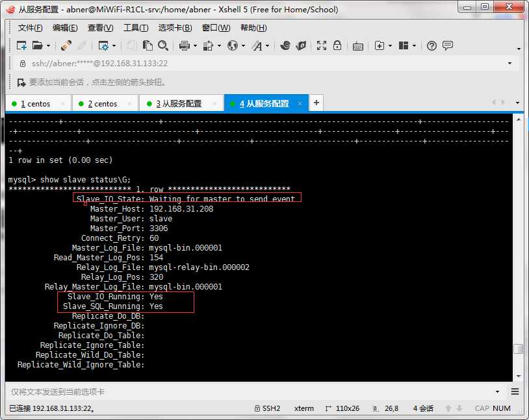Open the sessions folder icon
Image resolution: width=529 pixels, height=420 pixels.
click(x=37, y=45)
